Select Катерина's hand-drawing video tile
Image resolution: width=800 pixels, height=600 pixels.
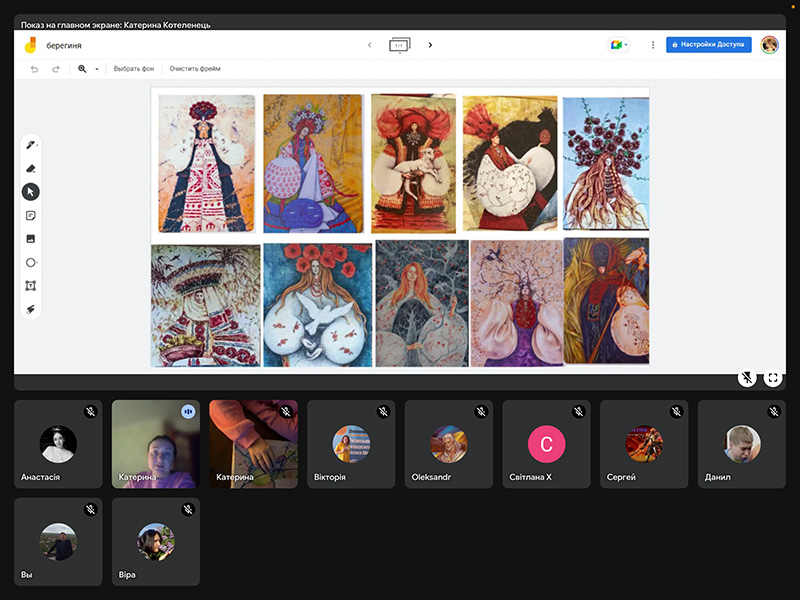tap(254, 444)
